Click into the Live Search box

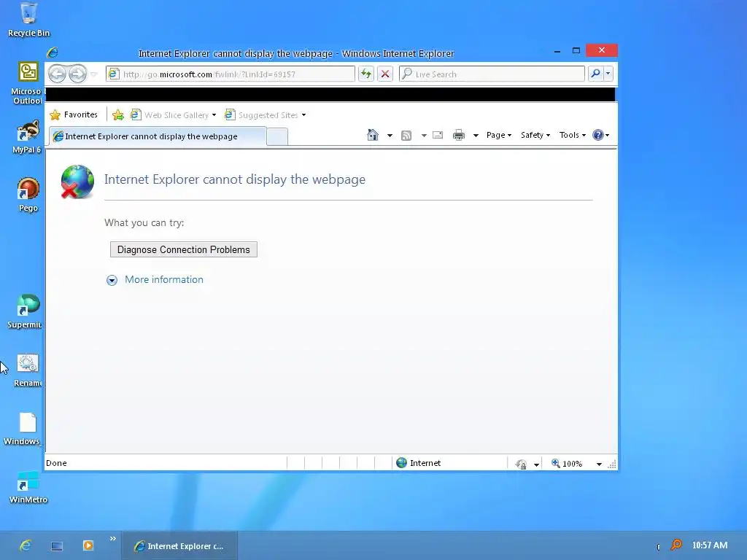click(x=492, y=74)
